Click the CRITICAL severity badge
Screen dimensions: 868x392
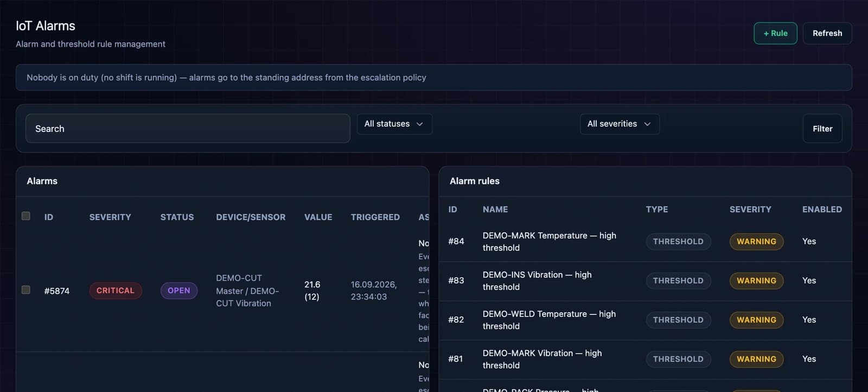tap(116, 290)
